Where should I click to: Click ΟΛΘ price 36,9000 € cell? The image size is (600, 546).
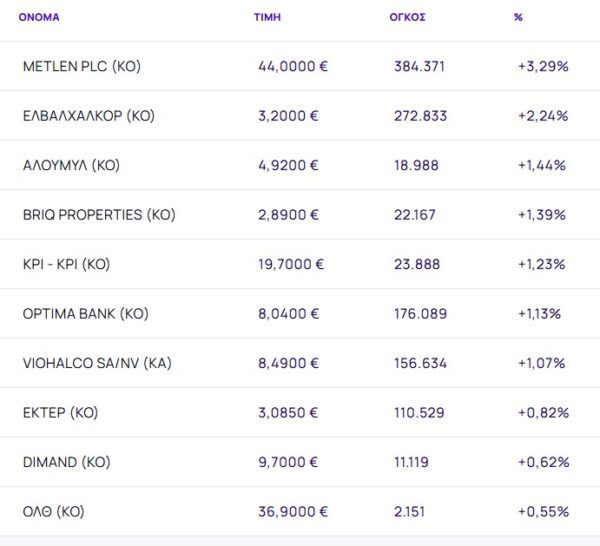[293, 511]
